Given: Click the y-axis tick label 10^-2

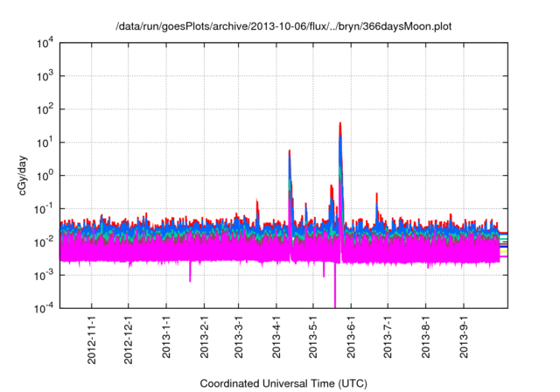Looking at the screenshot, I should (x=44, y=241).
